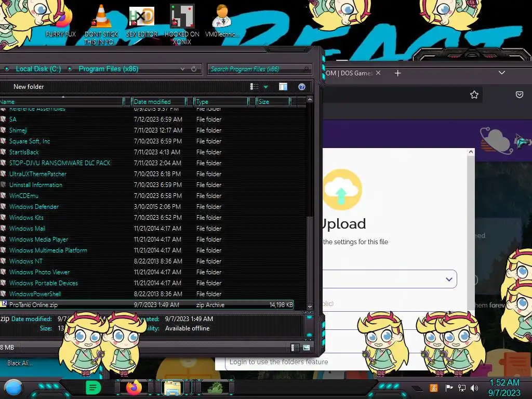The image size is (532, 399).
Task: Switch to details view in the Explorer status bar
Action: [x=295, y=348]
